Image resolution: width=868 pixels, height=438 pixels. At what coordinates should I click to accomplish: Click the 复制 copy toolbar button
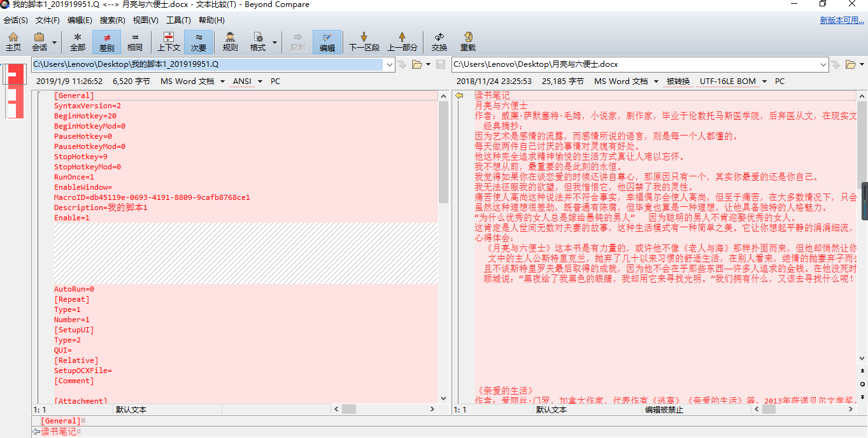tap(297, 41)
